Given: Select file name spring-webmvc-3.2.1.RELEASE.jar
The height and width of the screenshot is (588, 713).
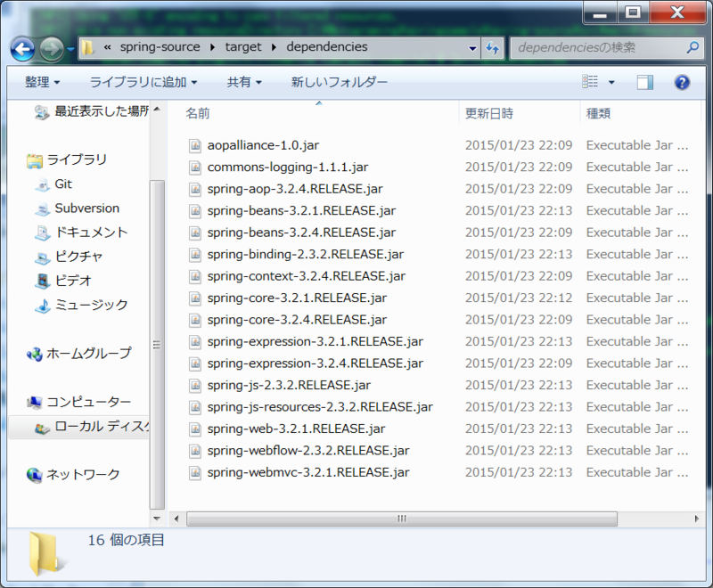Looking at the screenshot, I should click(308, 472).
